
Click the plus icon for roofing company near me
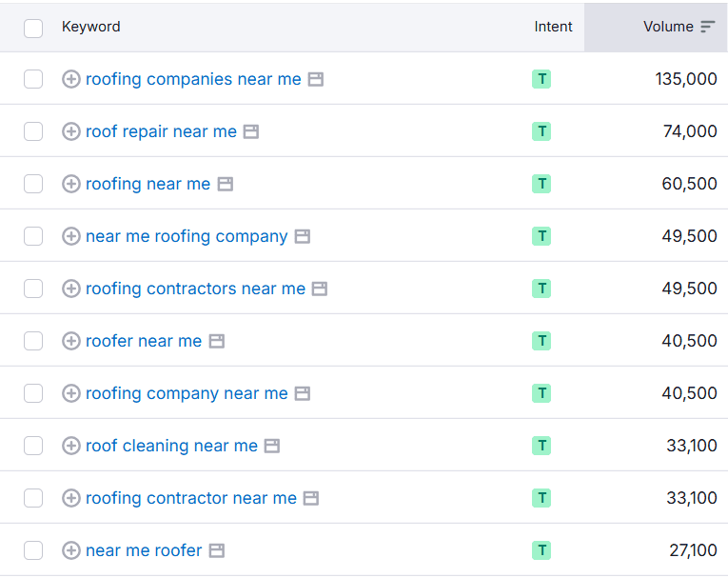click(71, 393)
